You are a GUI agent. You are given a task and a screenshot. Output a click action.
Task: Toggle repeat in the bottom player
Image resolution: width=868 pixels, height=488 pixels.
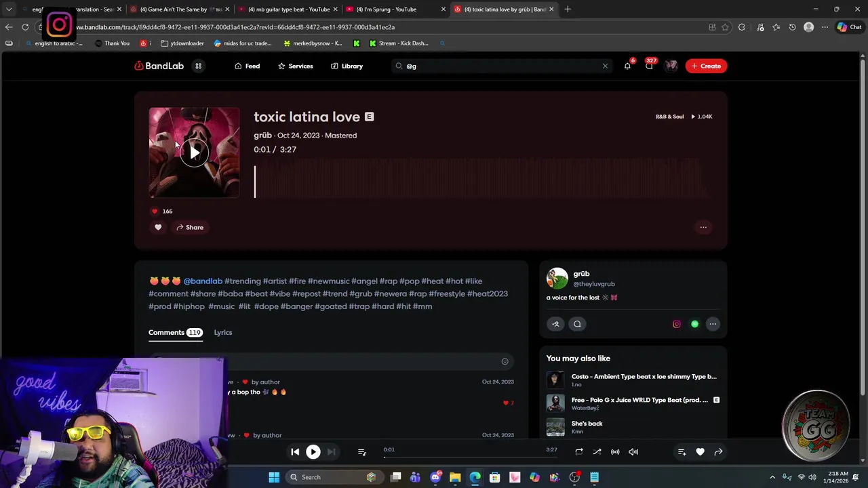click(578, 452)
